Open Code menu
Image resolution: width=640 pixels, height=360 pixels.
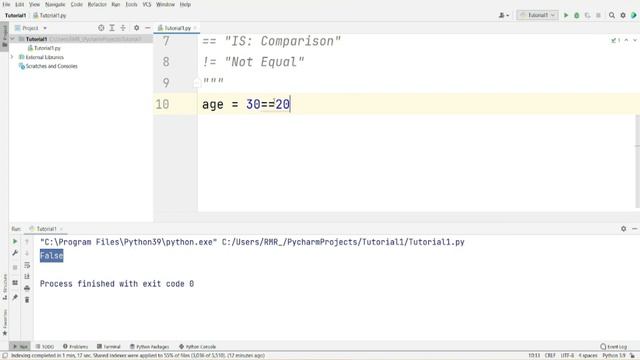pos(76,4)
